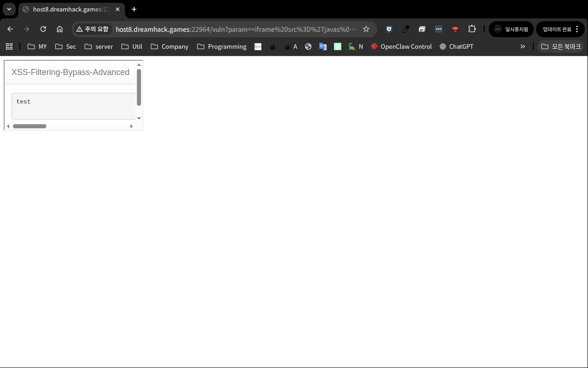Open a new tab
This screenshot has width=588, height=368.
click(x=134, y=9)
